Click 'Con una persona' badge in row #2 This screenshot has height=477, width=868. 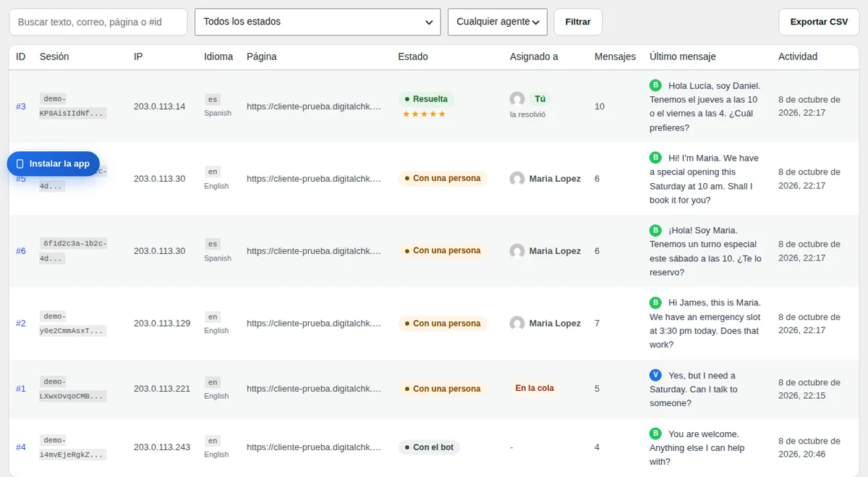[x=443, y=324]
